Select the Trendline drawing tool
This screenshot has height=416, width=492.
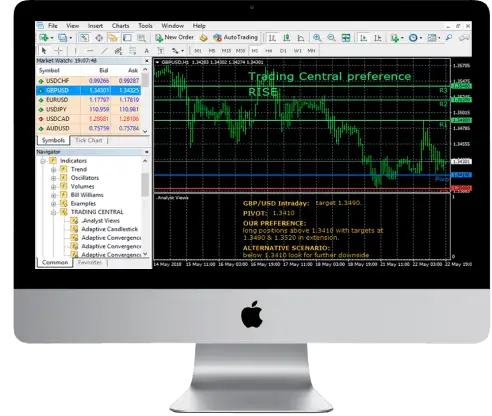[x=104, y=51]
